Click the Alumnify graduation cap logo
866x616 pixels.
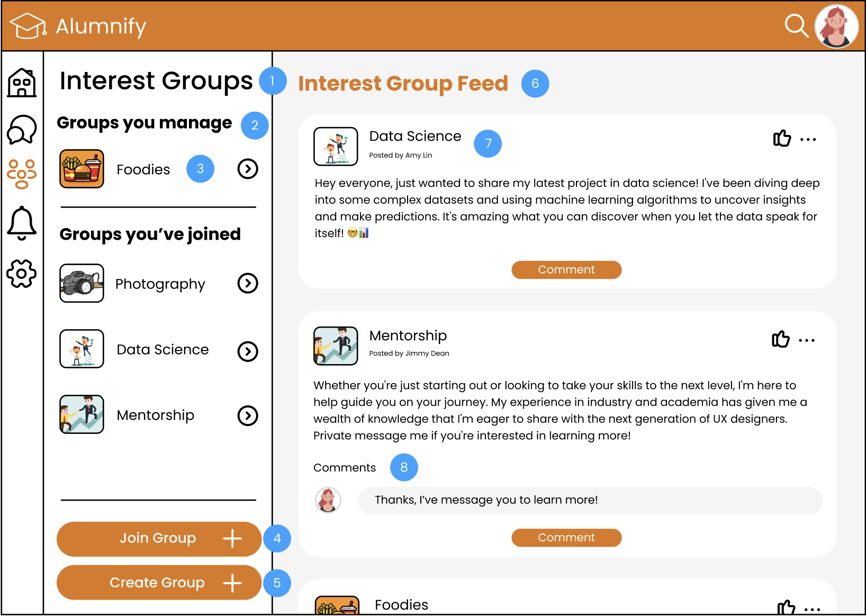tap(28, 25)
